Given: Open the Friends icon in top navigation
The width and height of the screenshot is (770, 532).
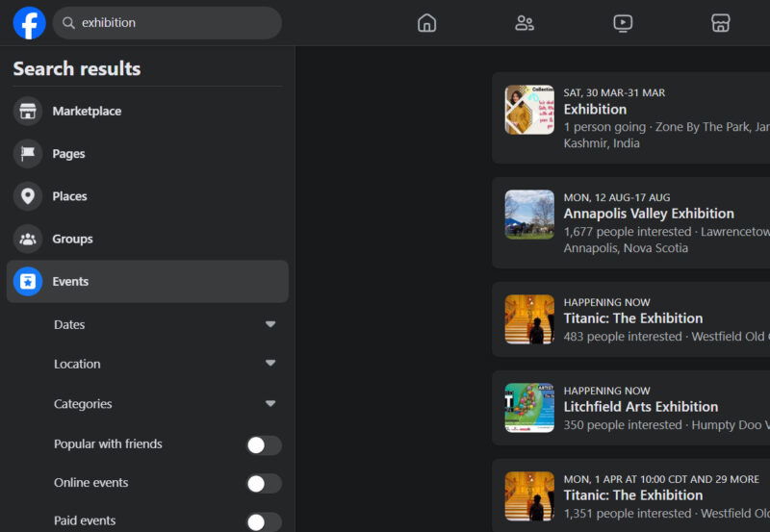Looking at the screenshot, I should coord(525,23).
